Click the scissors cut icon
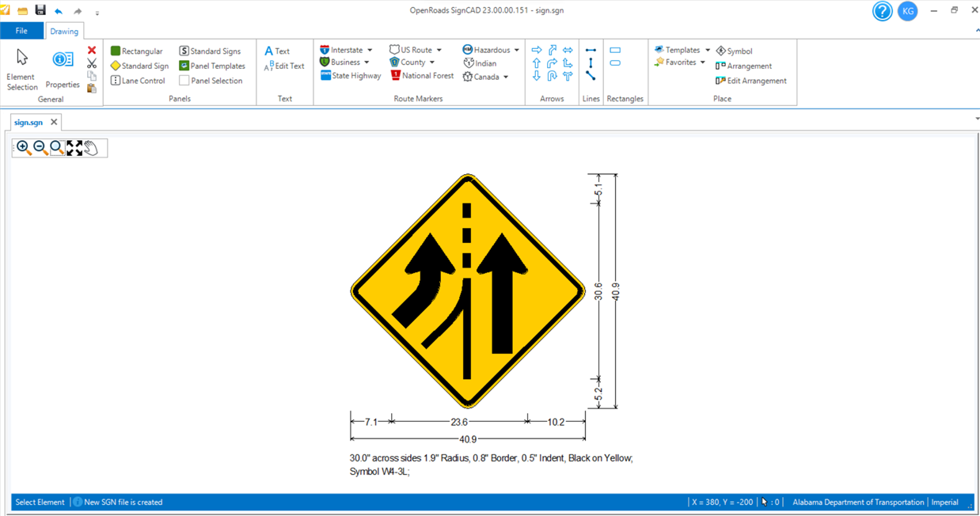 point(92,63)
